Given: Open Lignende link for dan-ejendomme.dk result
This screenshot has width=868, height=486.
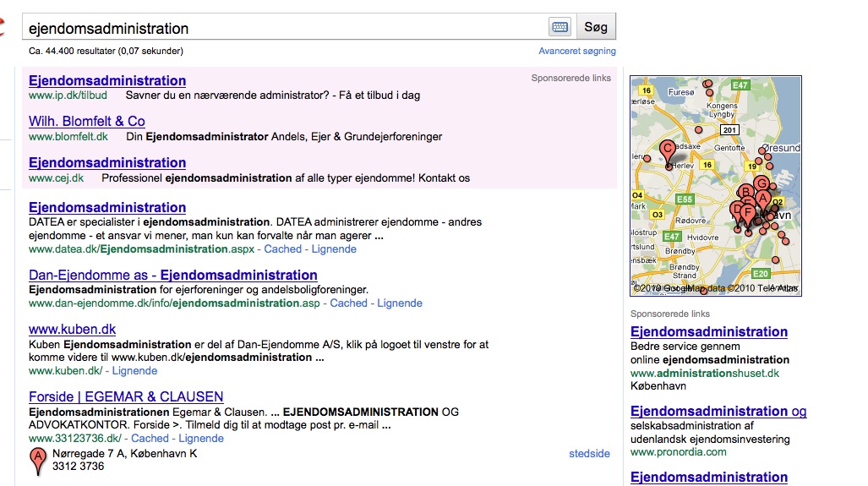Looking at the screenshot, I should click(400, 303).
